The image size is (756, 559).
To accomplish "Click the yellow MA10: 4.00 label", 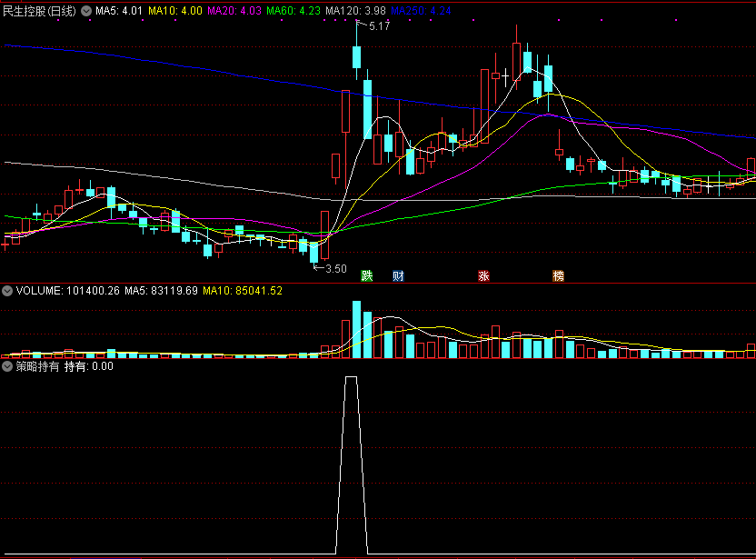I will [175, 11].
